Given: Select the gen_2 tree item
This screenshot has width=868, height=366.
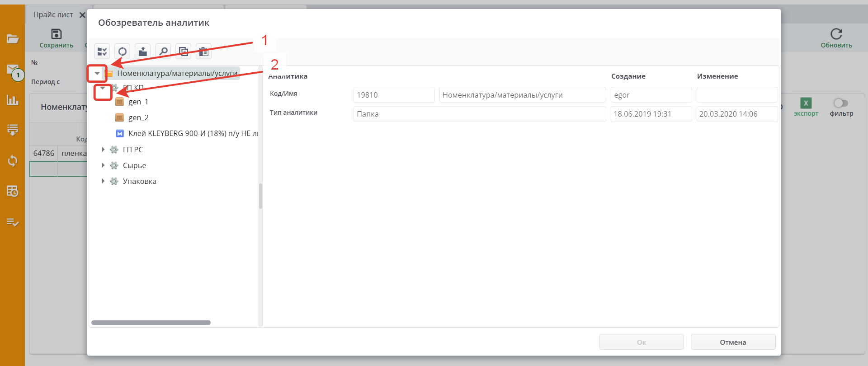Looking at the screenshot, I should [x=138, y=117].
